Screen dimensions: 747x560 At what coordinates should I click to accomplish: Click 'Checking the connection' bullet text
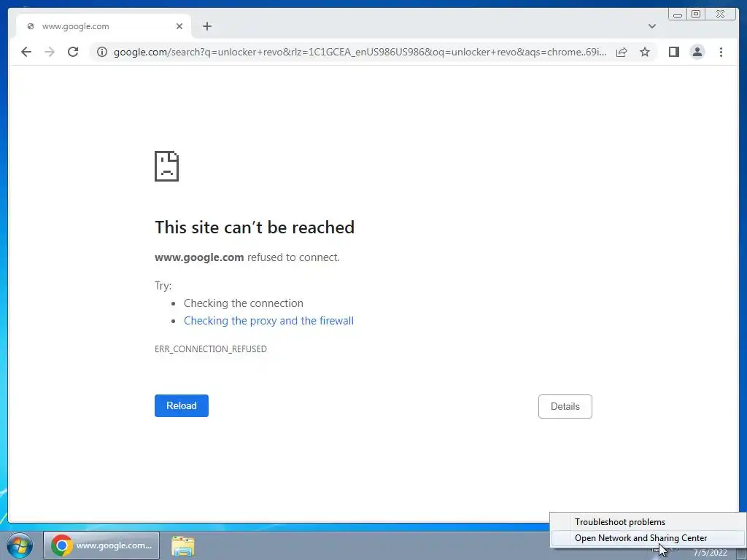(244, 303)
